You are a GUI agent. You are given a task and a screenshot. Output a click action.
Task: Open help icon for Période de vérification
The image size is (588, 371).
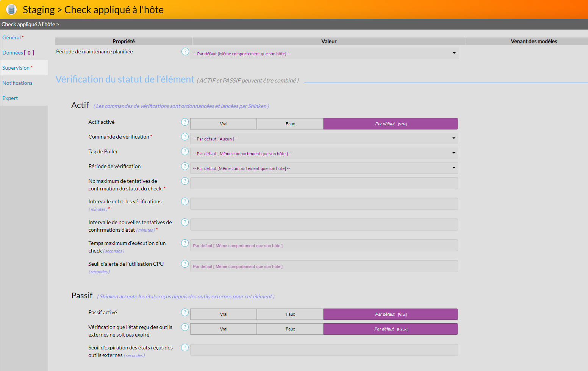(x=185, y=166)
